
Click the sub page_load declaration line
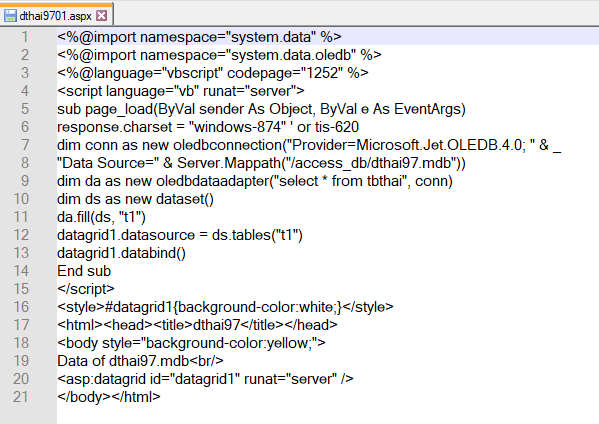click(x=261, y=109)
